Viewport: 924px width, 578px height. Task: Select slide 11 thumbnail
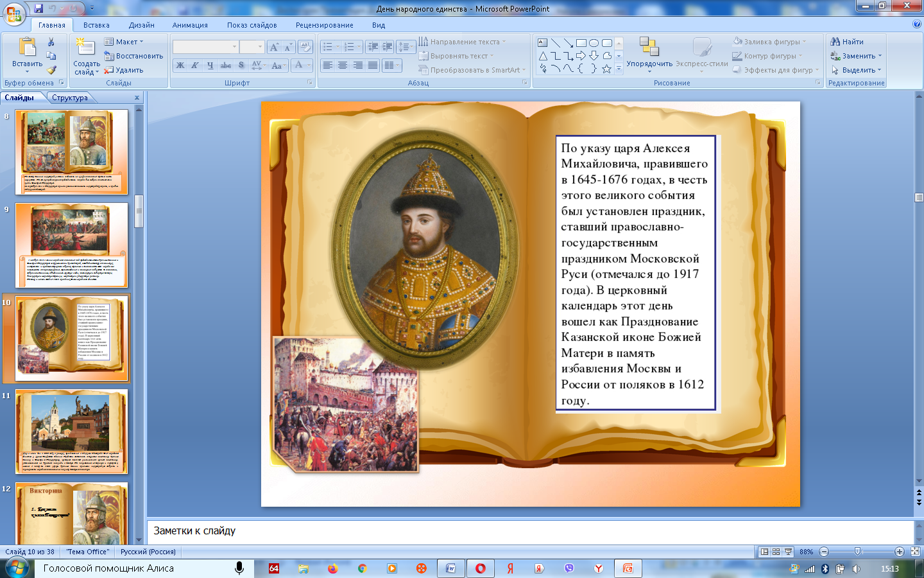pyautogui.click(x=71, y=431)
